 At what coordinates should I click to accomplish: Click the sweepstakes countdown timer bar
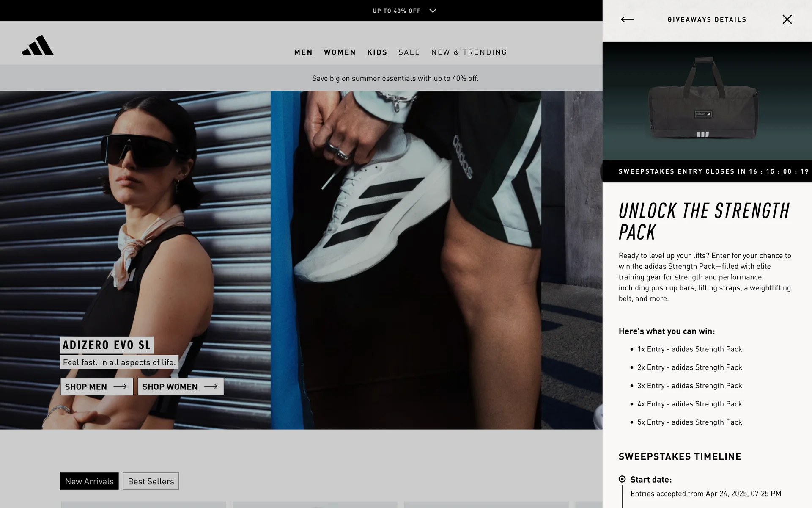[707, 171]
